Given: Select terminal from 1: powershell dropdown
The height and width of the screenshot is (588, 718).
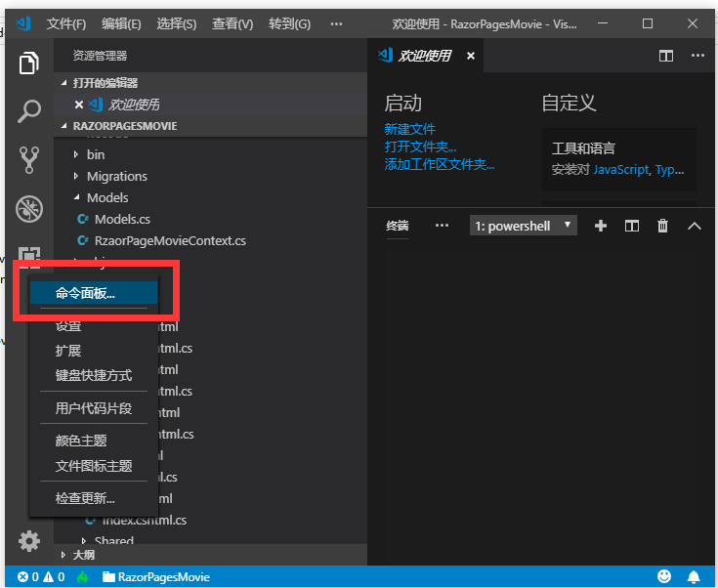Looking at the screenshot, I should click(x=523, y=226).
